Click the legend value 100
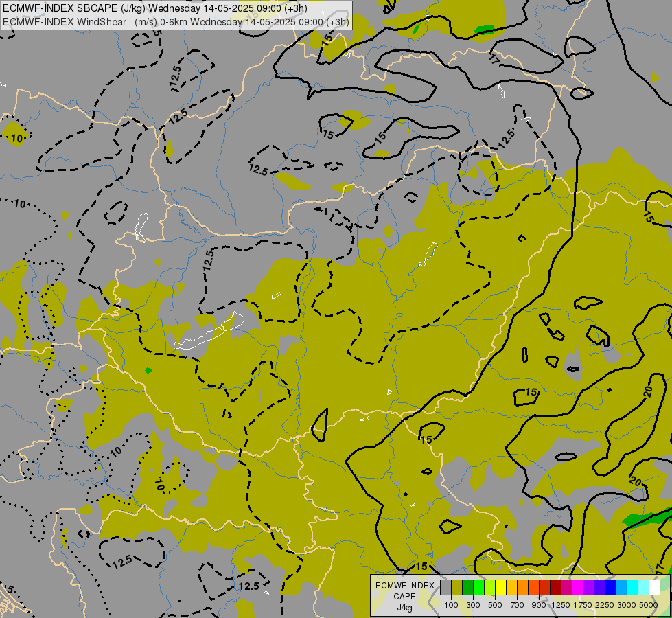Viewport: 672px width, 618px height. pos(451,605)
